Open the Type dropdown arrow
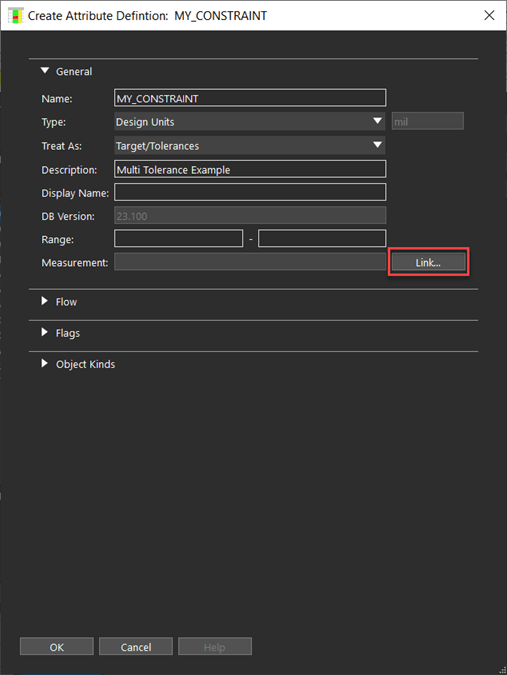The width and height of the screenshot is (507, 675). [x=377, y=121]
